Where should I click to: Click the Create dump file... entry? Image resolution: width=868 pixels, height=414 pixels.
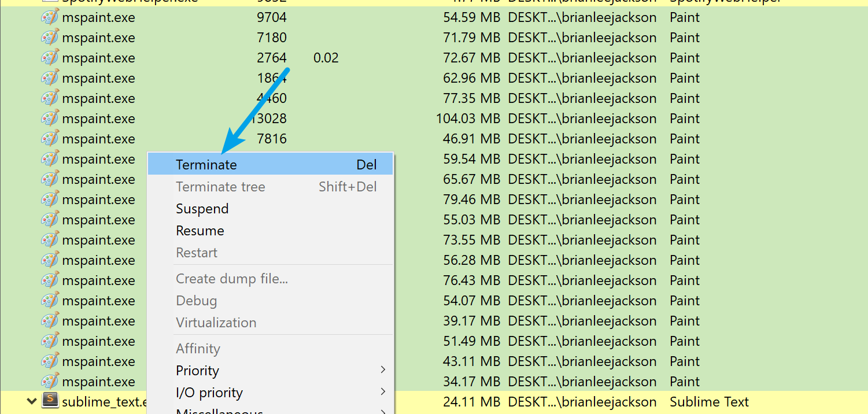click(231, 279)
